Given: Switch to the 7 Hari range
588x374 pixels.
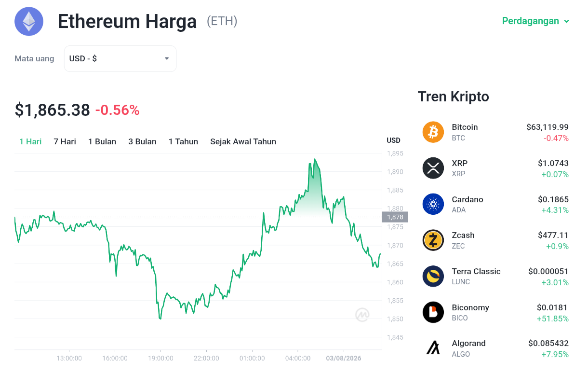Looking at the screenshot, I should (x=65, y=141).
